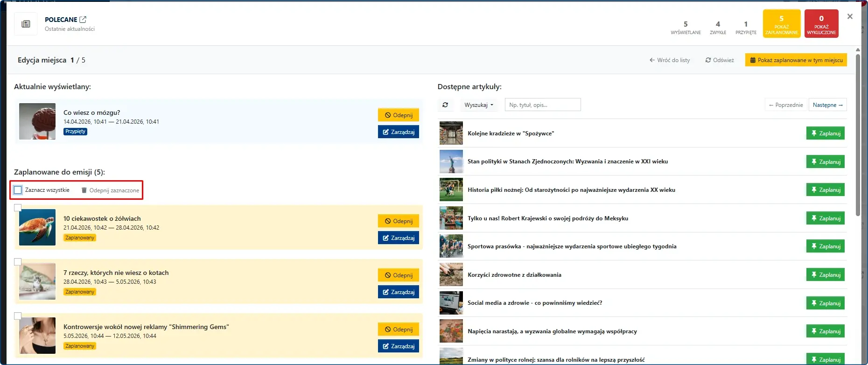Select checkbox for 7 rzeczy o kotach
Image resolution: width=868 pixels, height=365 pixels.
(18, 262)
